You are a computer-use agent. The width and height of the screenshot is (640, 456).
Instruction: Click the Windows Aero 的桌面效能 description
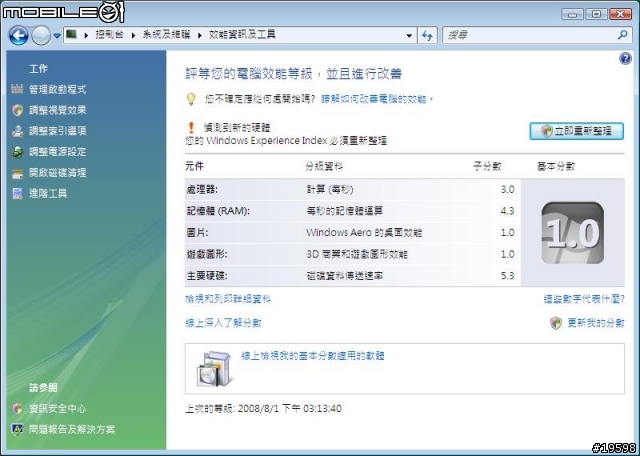364,233
